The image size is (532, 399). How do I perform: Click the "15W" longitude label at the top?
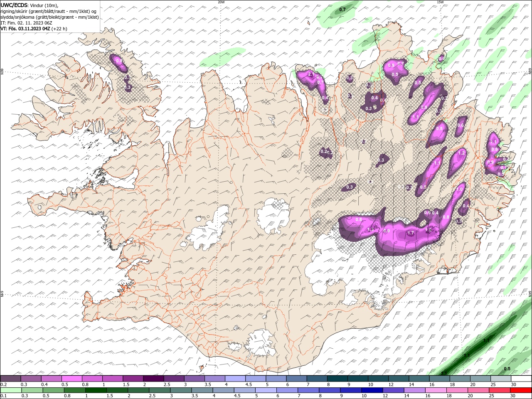tap(440, 2)
